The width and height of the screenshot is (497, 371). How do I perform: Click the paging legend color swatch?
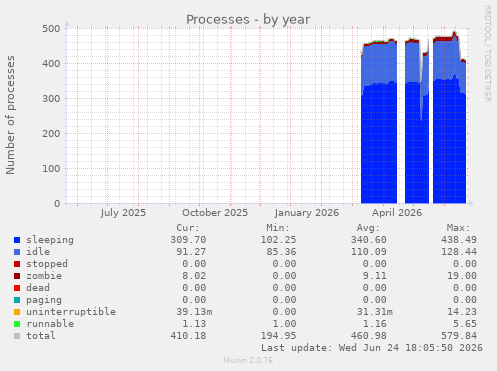click(x=17, y=300)
